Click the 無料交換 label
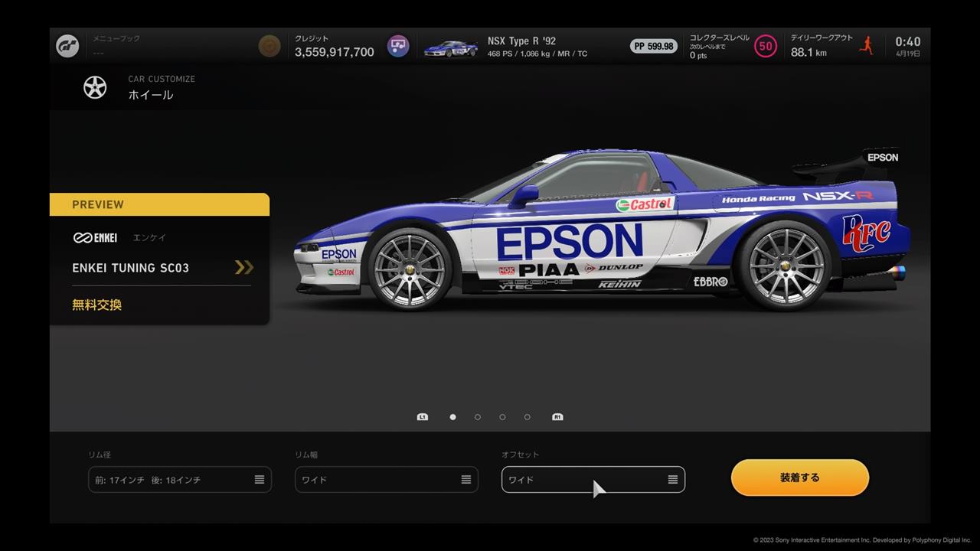The height and width of the screenshot is (551, 980). [x=96, y=305]
